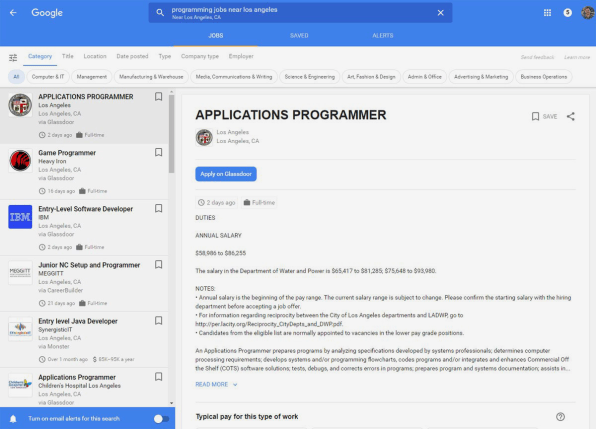
Task: Share the job via share icon
Action: [x=571, y=116]
